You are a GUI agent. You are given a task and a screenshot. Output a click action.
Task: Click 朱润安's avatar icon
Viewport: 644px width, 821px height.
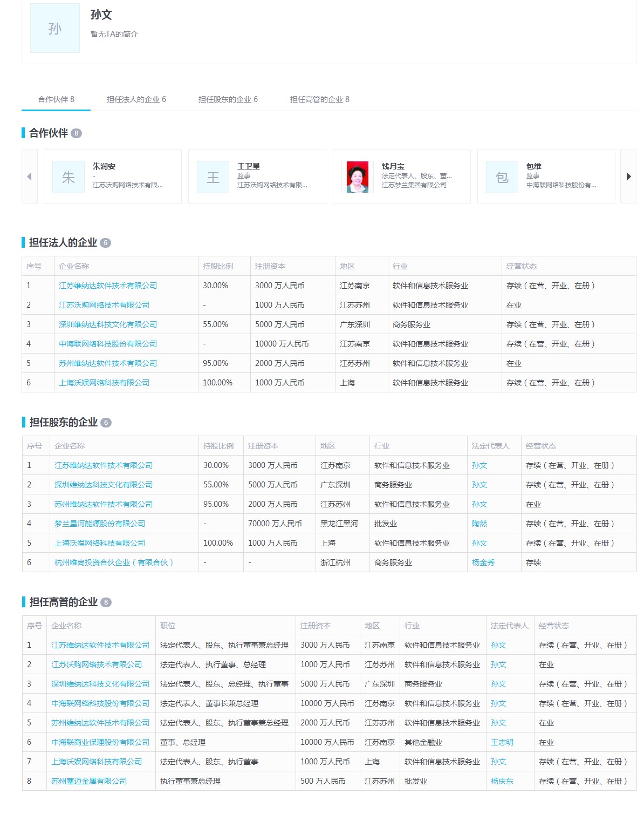[x=68, y=177]
